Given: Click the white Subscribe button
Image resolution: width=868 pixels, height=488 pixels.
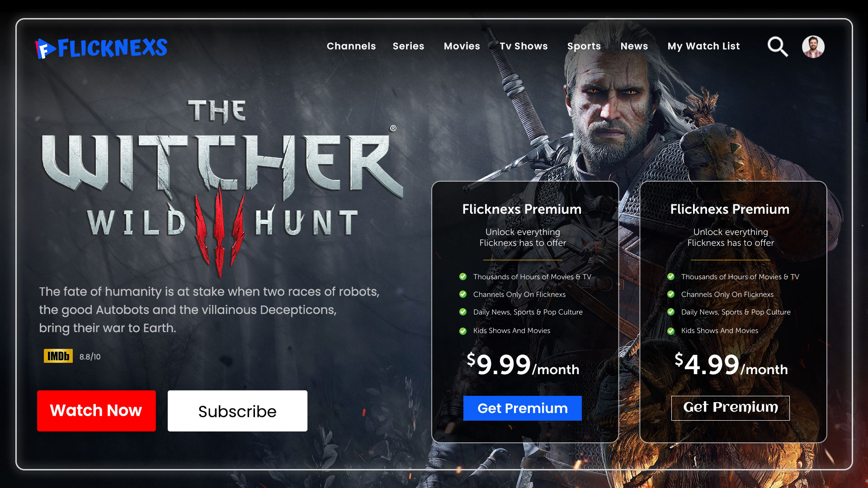Looking at the screenshot, I should [237, 411].
